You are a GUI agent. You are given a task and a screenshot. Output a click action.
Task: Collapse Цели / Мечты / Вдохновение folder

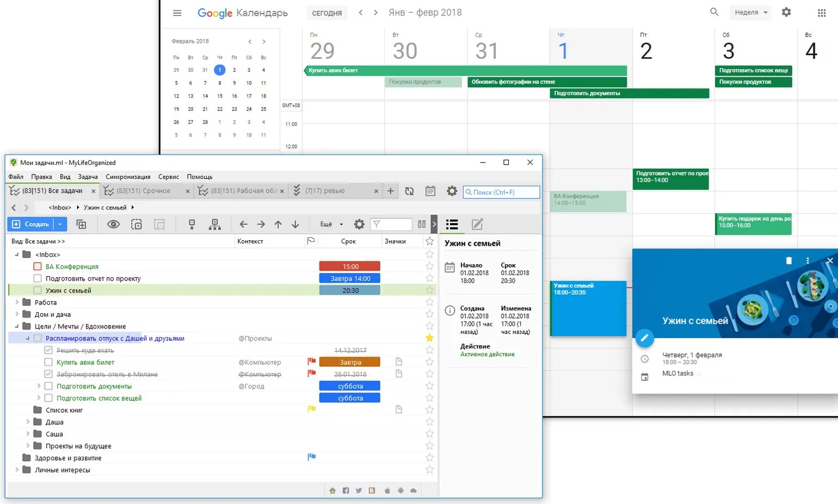[17, 326]
